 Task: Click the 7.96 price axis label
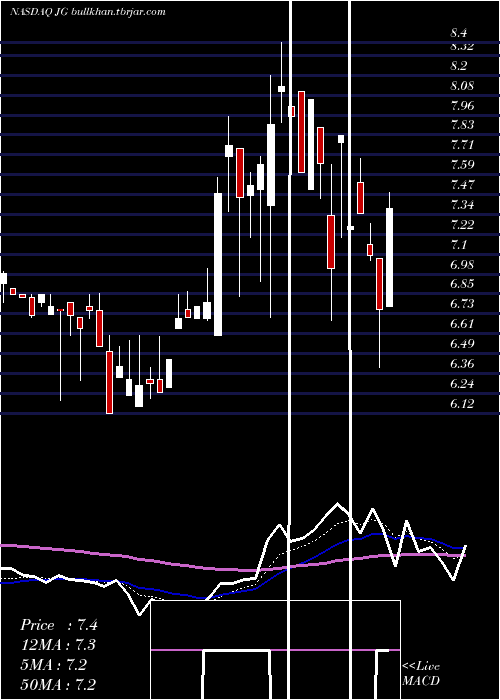[x=462, y=106]
